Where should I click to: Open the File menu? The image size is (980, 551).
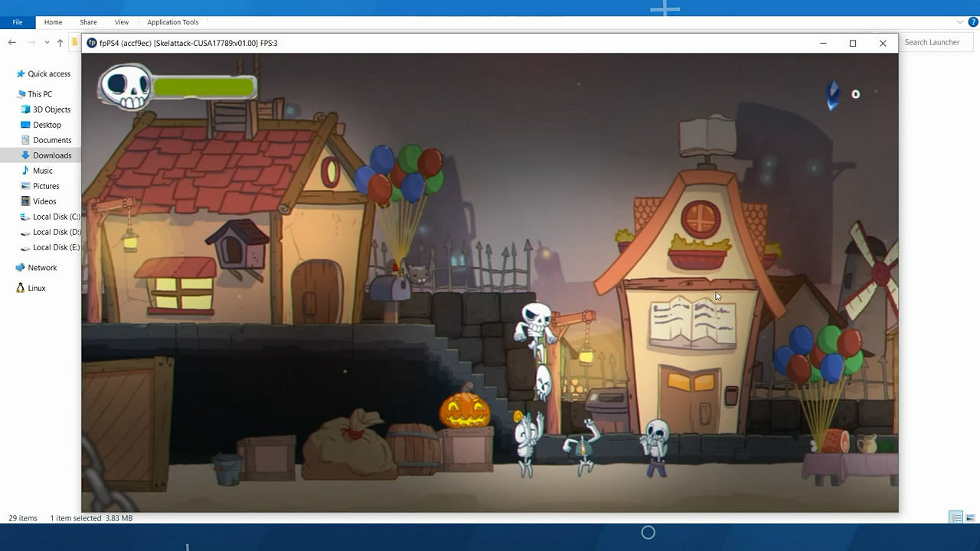click(x=18, y=22)
